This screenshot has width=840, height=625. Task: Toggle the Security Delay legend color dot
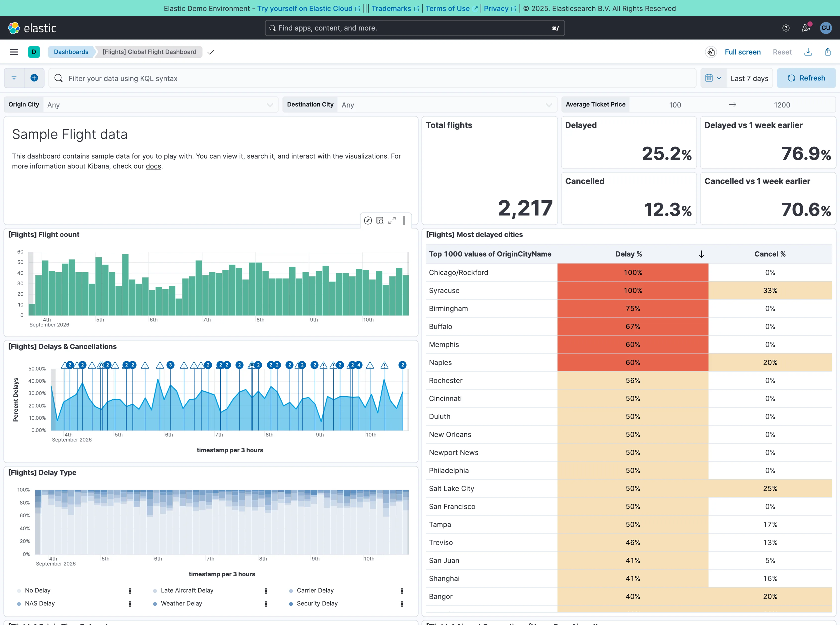[x=291, y=604]
